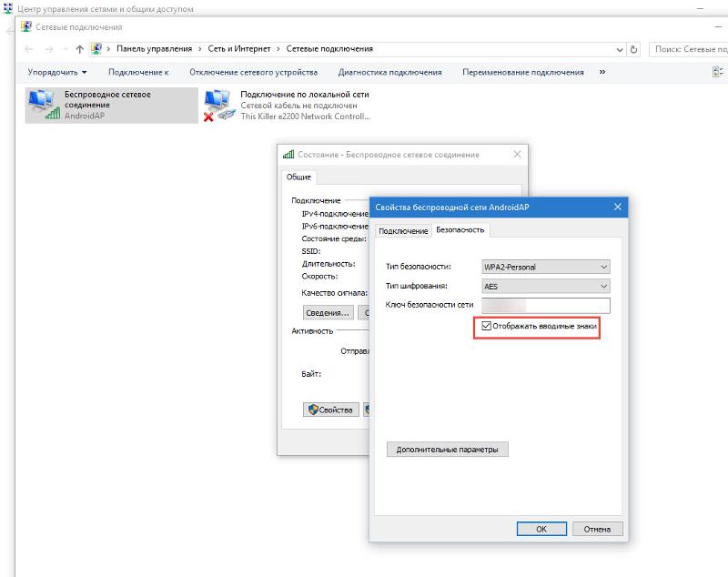Viewport: 728px width, 577px height.
Task: Confirm with the OK button
Action: tap(541, 529)
